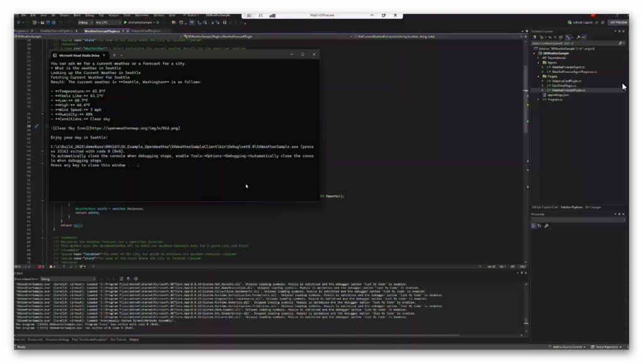Switch to the GitHub Copilot Chat panel tab
The width and height of the screenshot is (643, 364).
tap(544, 207)
